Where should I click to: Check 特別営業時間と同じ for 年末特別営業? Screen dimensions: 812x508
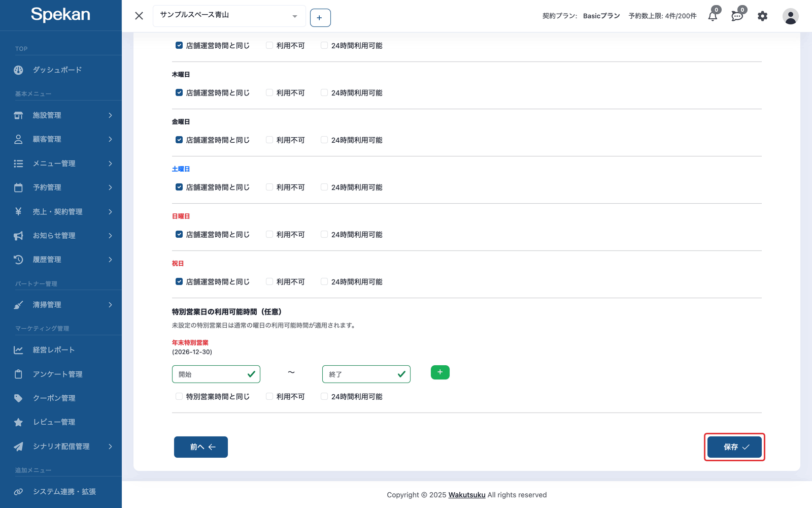(179, 396)
